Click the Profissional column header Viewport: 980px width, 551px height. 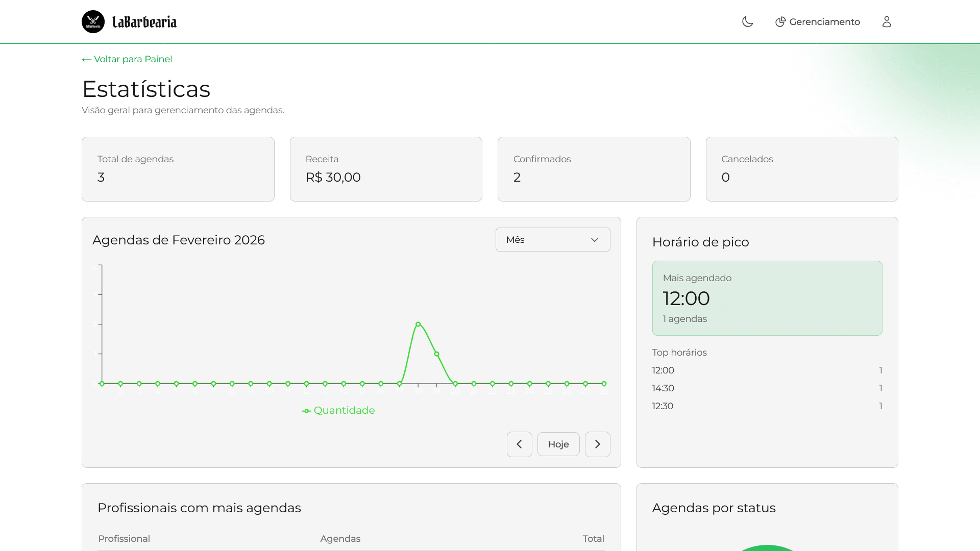tap(124, 539)
